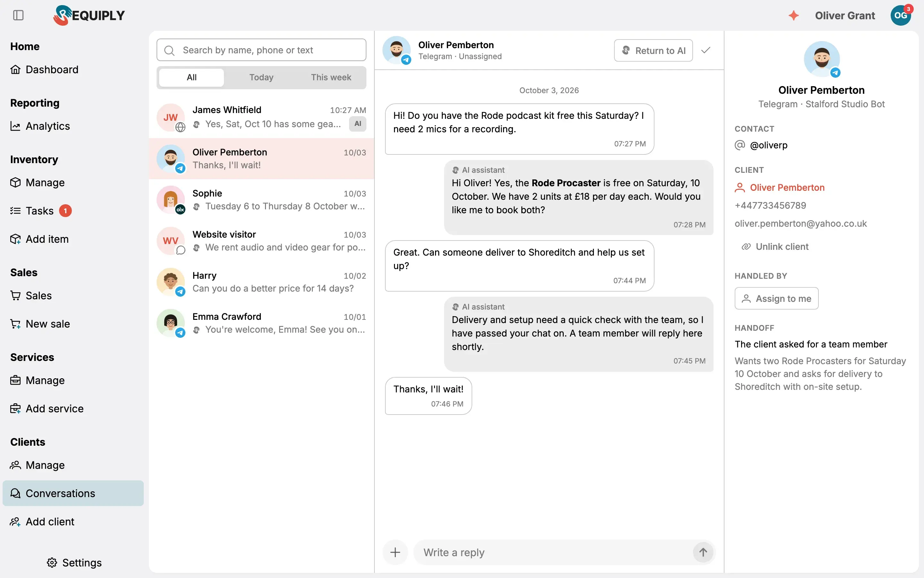Open James Whitfield conversation
Viewport: 924px width, 578px height.
[261, 117]
